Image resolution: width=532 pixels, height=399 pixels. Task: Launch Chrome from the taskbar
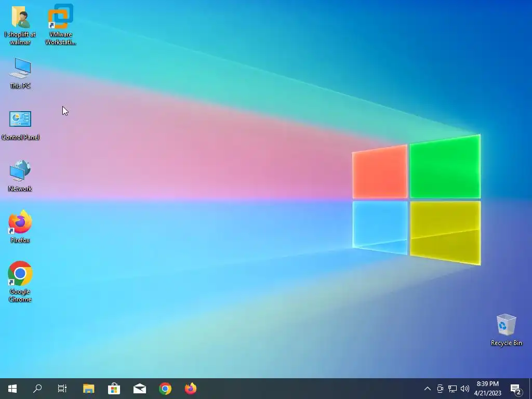[x=165, y=389]
